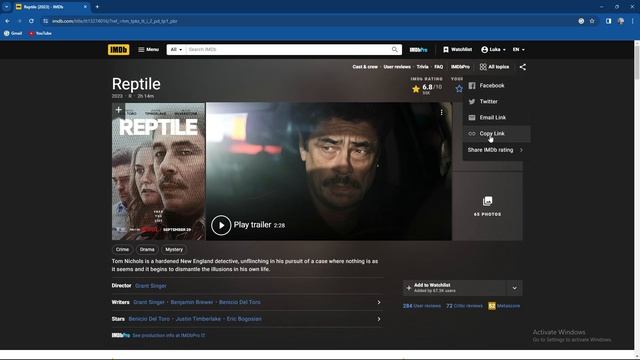The image size is (640, 360).
Task: Select the Crime genre chip
Action: pyautogui.click(x=122, y=249)
